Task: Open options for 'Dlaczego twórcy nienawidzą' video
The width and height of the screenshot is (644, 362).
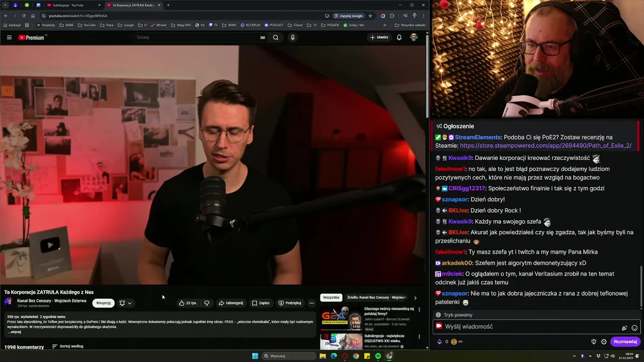Action: (419, 310)
